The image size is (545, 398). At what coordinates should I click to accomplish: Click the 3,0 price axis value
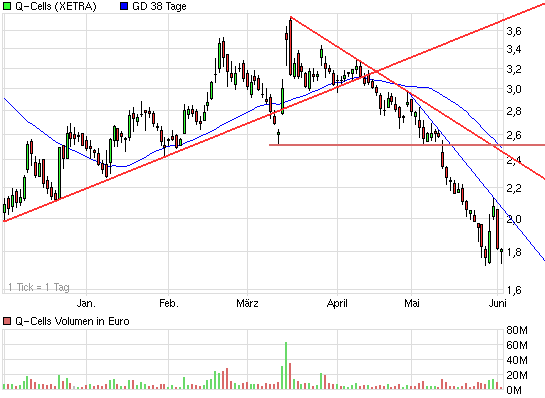click(x=514, y=89)
